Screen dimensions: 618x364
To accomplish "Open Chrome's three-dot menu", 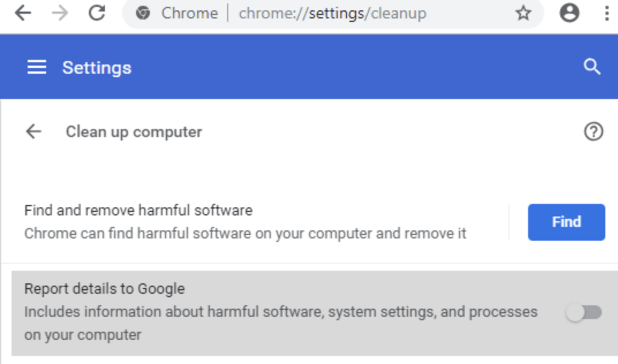I will [x=606, y=13].
